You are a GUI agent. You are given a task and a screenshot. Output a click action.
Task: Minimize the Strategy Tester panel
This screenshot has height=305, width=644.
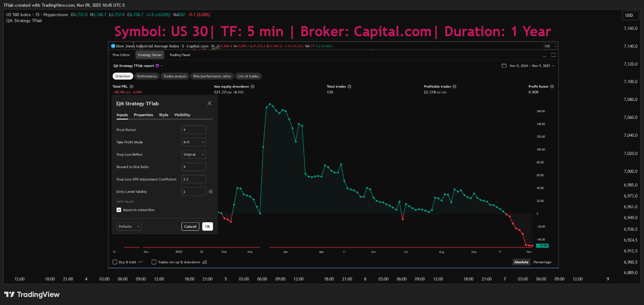point(545,56)
